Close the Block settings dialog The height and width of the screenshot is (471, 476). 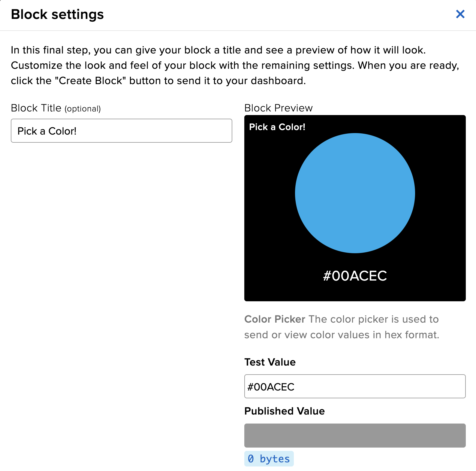point(460,14)
